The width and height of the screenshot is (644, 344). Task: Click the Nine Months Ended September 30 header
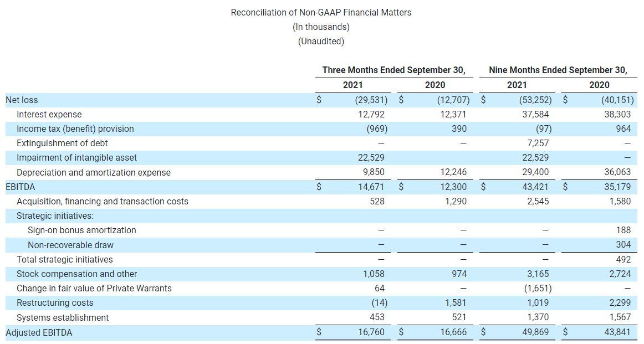pos(558,70)
